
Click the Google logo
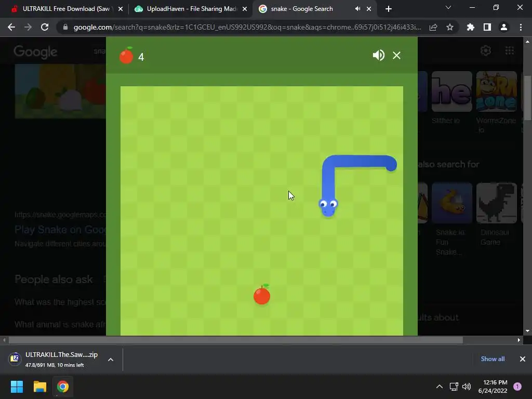[x=35, y=51]
